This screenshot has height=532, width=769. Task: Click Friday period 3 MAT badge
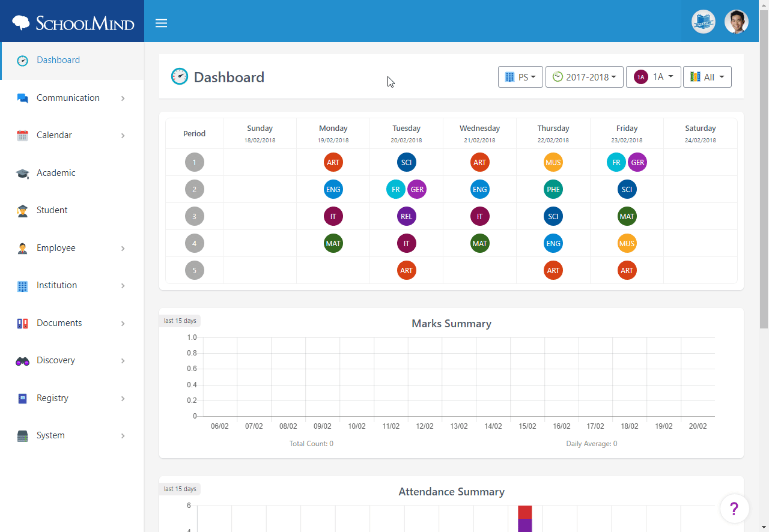(627, 216)
